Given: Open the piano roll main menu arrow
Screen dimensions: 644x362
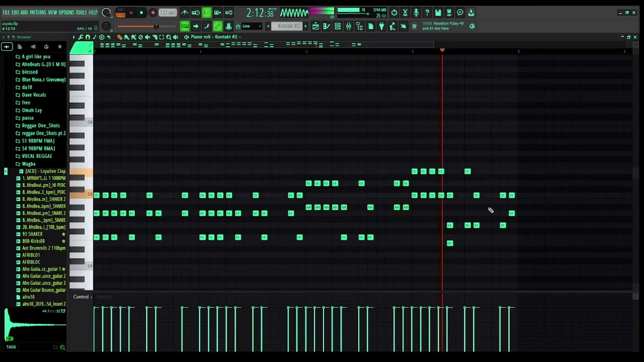Looking at the screenshot, I should 74,37.
